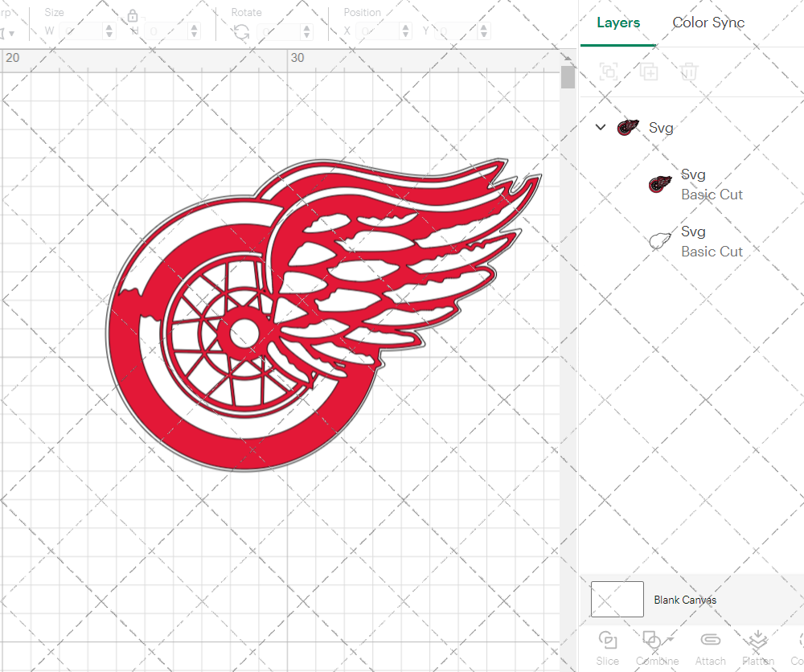Click the Rotate icon
The height and width of the screenshot is (672, 804).
coord(241,32)
